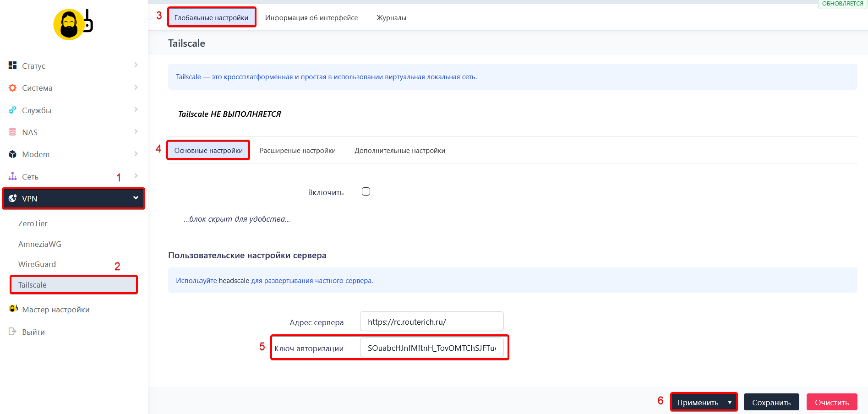Open the Применить dropdown arrow
The image size is (868, 414).
[730, 402]
